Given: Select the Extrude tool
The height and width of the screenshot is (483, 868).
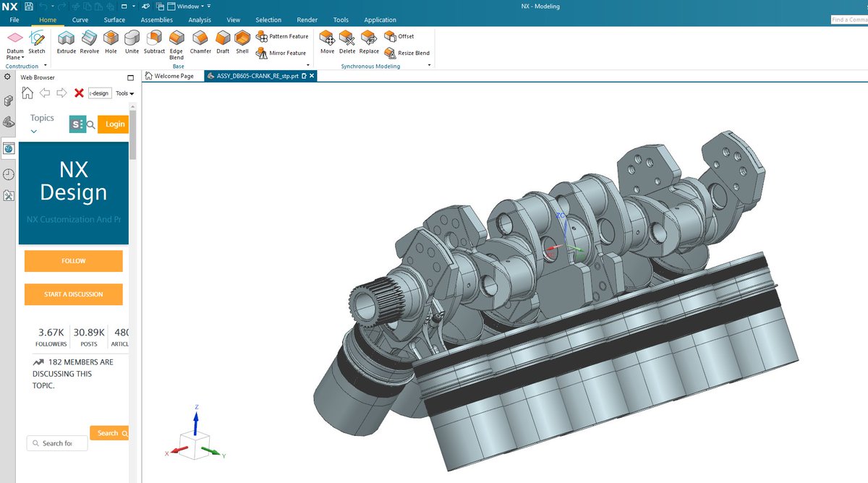Looking at the screenshot, I should point(66,41).
